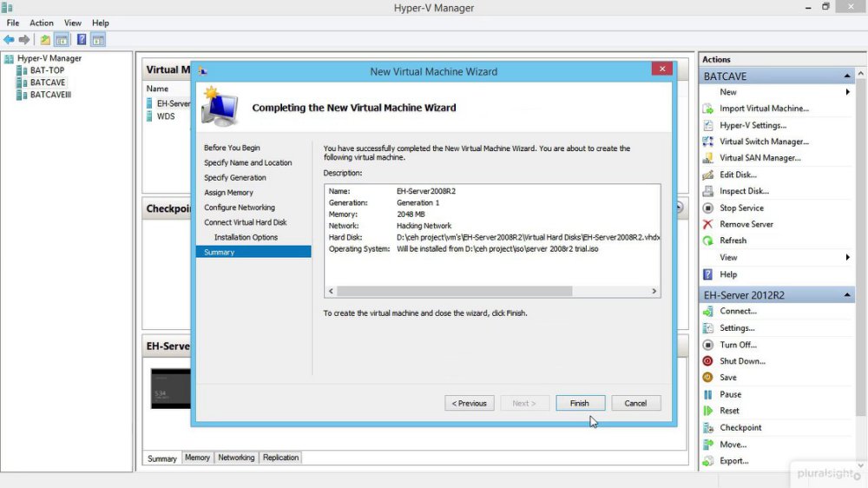The image size is (868, 488).
Task: Expand the New submenu arrow
Action: point(847,92)
